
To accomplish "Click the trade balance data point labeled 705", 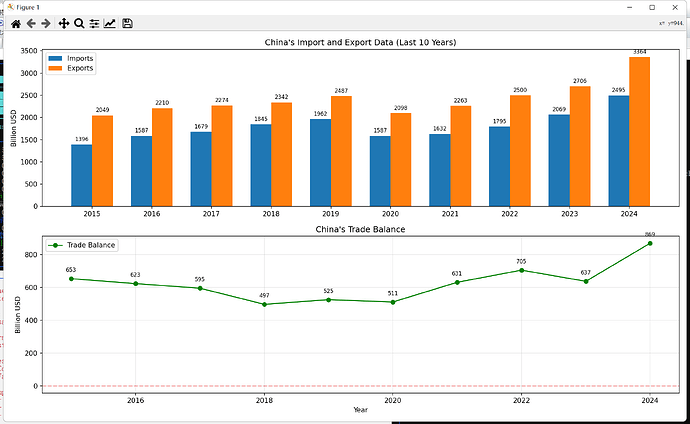I will tap(521, 270).
